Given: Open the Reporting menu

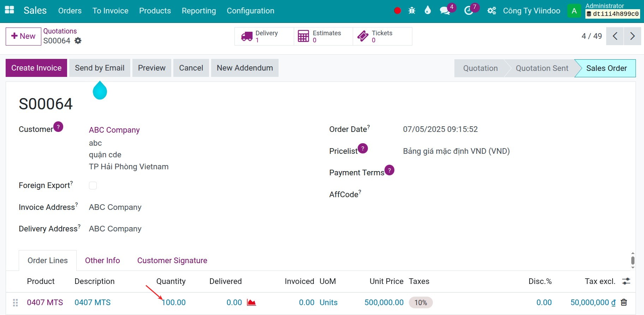Looking at the screenshot, I should [x=199, y=11].
